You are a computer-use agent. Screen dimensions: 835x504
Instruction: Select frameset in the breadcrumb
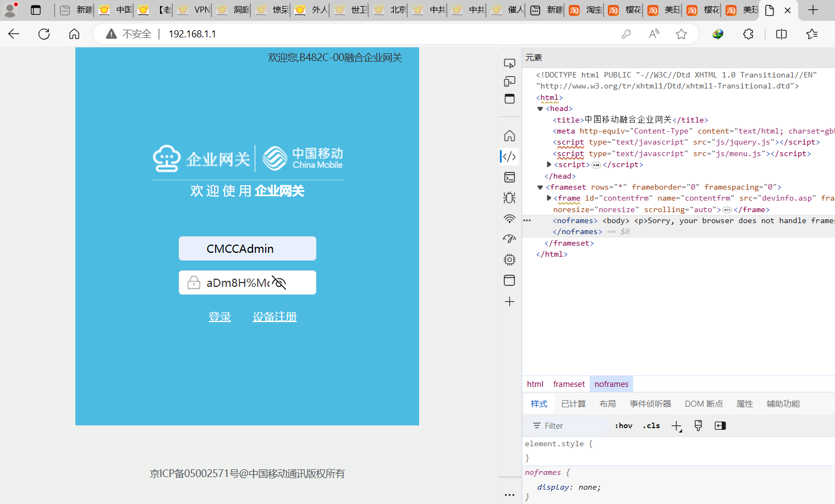click(569, 384)
